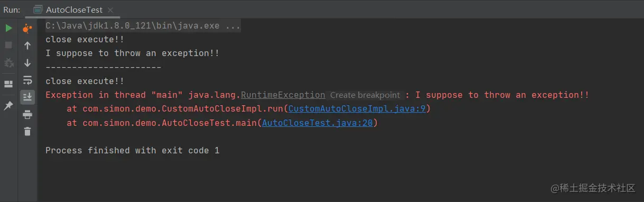This screenshot has width=644, height=202.
Task: Open AutoCloseTest.java:20 link
Action: (x=318, y=123)
